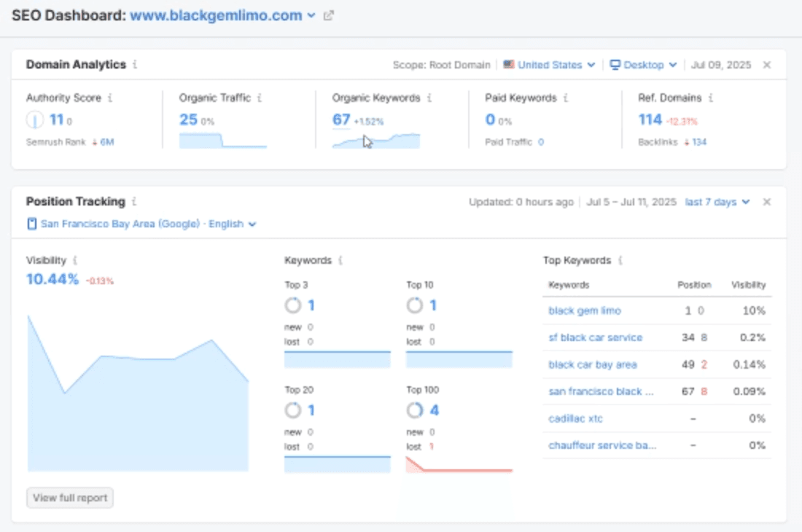Click the info icon beside Ref. Domains
The image size is (802, 532).
pyautogui.click(x=711, y=98)
